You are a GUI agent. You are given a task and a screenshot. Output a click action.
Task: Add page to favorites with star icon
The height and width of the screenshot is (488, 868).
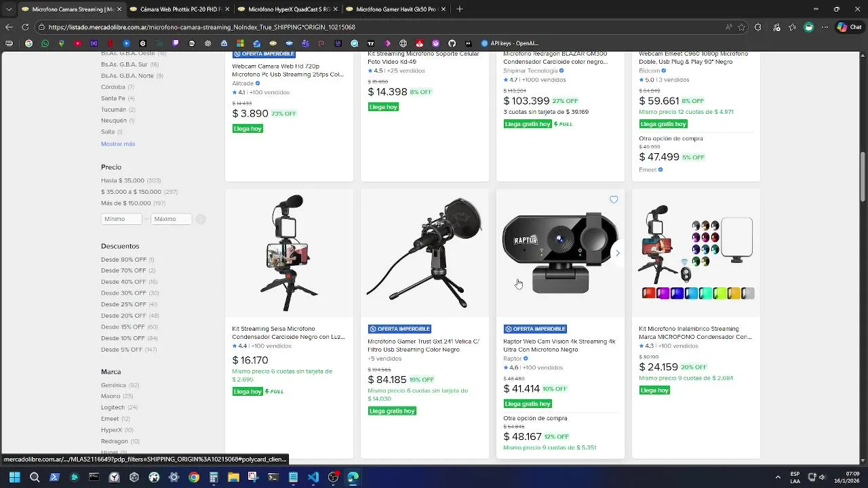(x=741, y=27)
